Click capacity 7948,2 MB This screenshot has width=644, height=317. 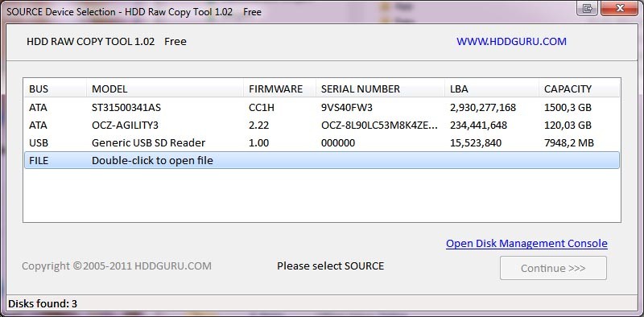point(569,142)
